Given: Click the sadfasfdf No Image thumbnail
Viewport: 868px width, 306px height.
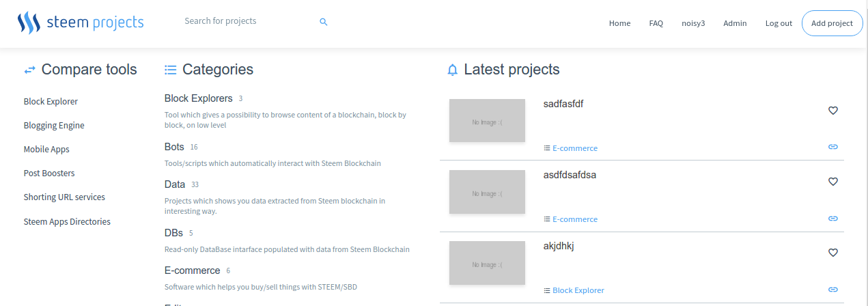Looking at the screenshot, I should (x=487, y=121).
